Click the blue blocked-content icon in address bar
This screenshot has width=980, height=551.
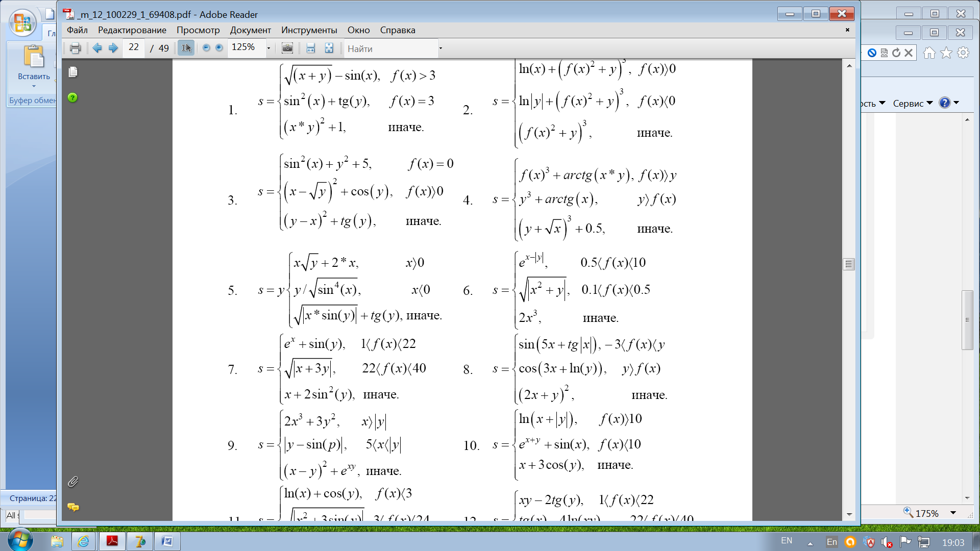point(872,53)
